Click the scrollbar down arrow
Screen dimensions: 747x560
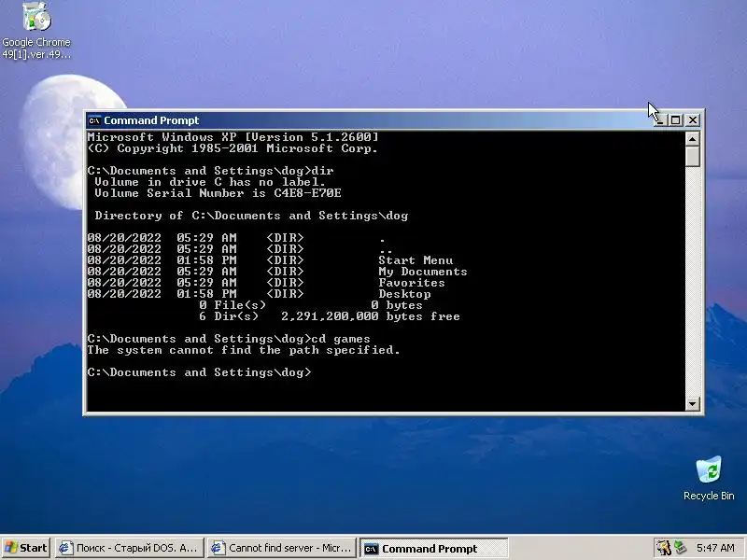(692, 404)
